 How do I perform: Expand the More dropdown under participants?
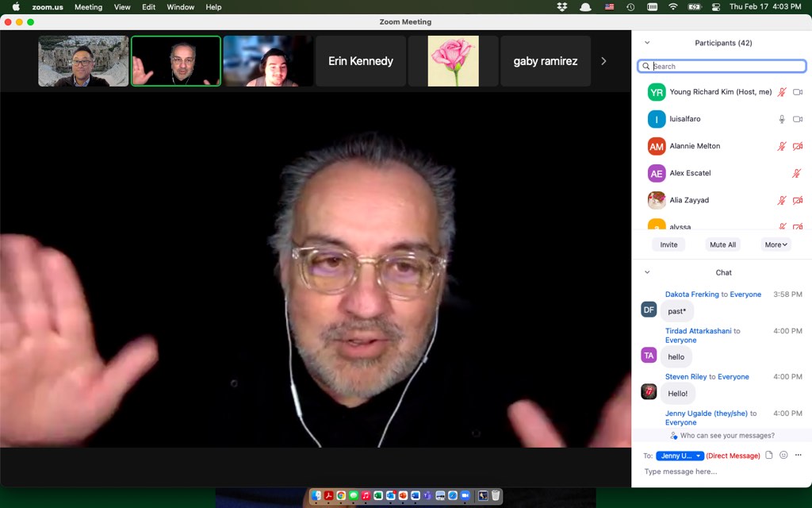click(x=776, y=244)
